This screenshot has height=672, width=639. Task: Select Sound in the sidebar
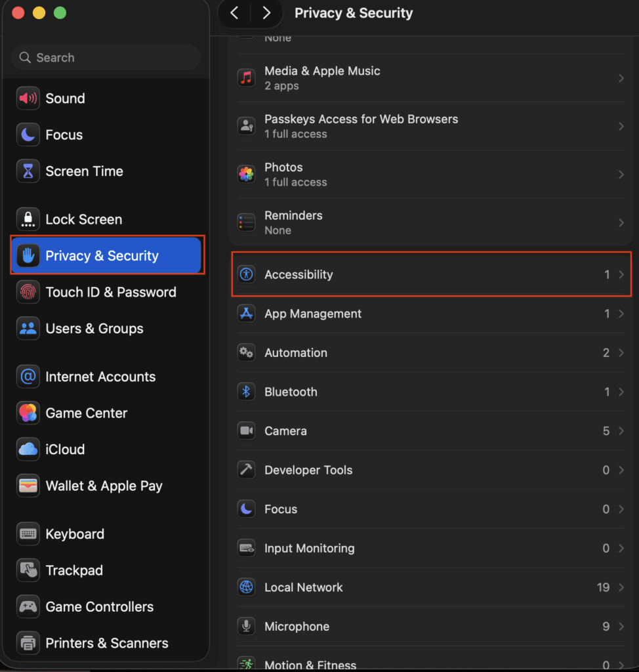(106, 98)
